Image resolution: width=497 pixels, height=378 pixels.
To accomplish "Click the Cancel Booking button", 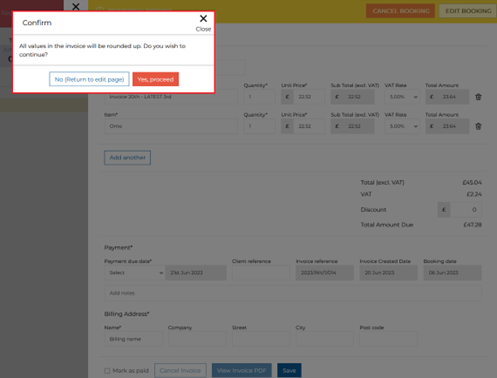I will coord(401,11).
